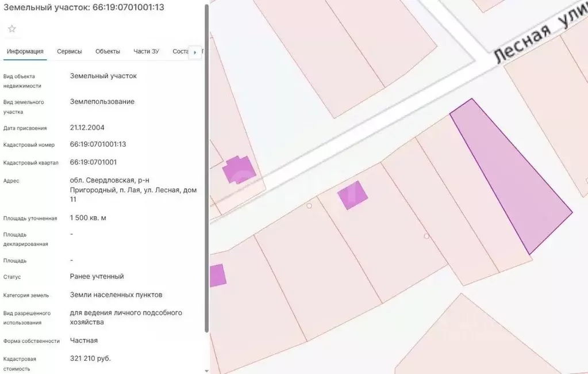588x374 pixels.
Task: Click the Вид разрешенного использования label
Action: [x=26, y=318]
